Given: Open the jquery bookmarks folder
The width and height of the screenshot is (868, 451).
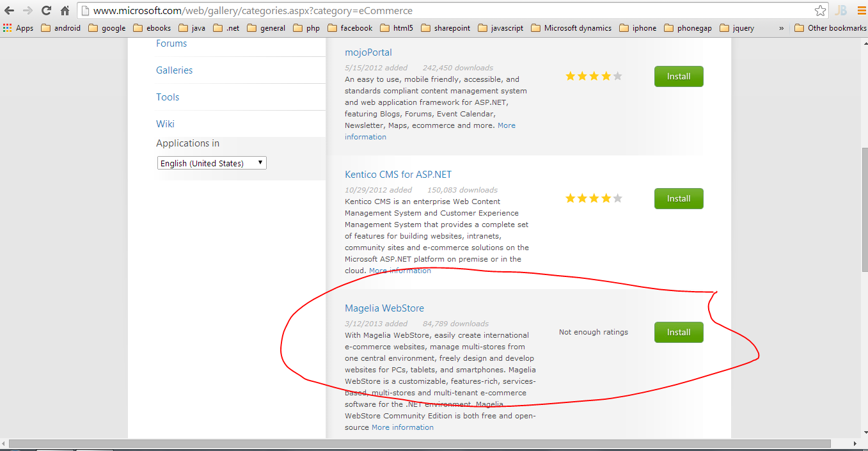Looking at the screenshot, I should pos(737,28).
